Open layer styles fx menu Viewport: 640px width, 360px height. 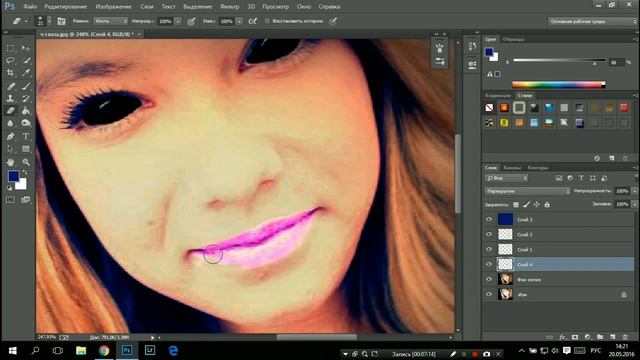(562, 337)
